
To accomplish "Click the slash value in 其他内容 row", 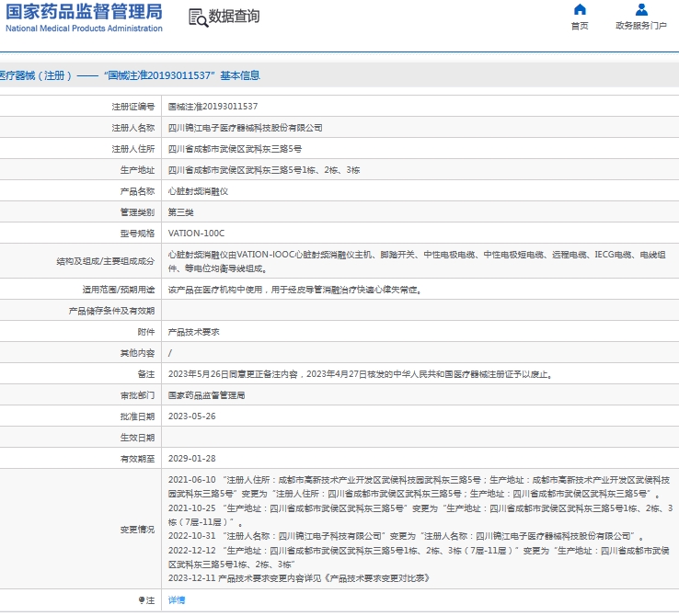I will 169,353.
